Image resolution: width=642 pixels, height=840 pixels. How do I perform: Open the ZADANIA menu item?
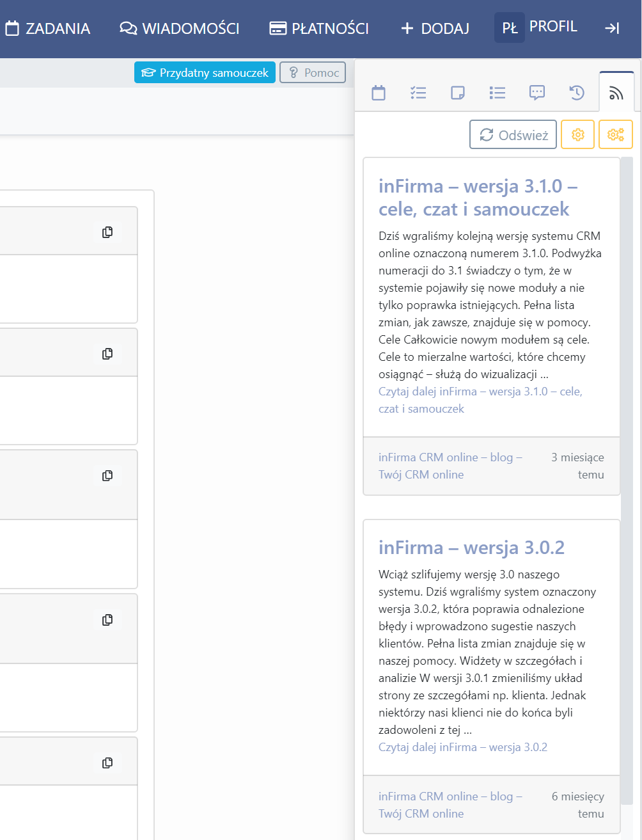pos(48,28)
